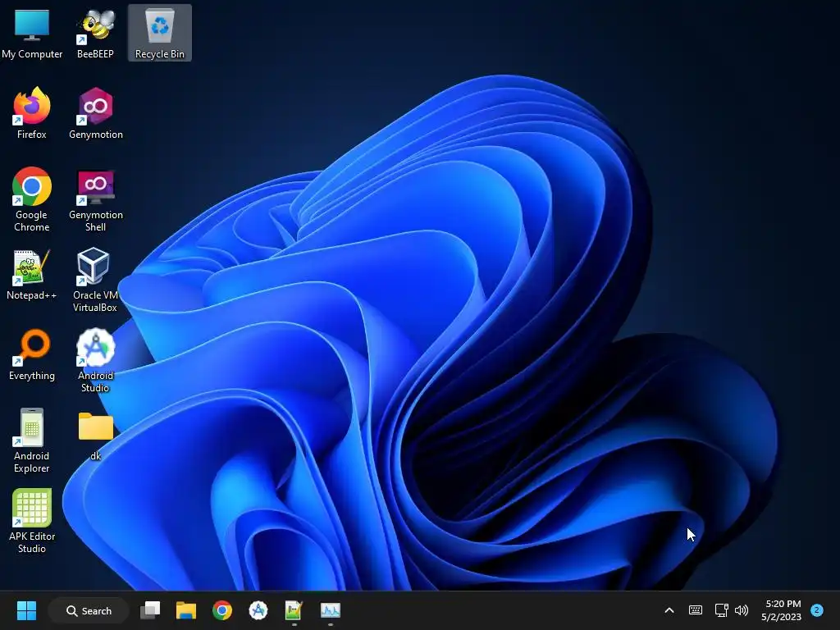Open network settings from tray icon
Image resolution: width=840 pixels, height=630 pixels.
click(721, 610)
